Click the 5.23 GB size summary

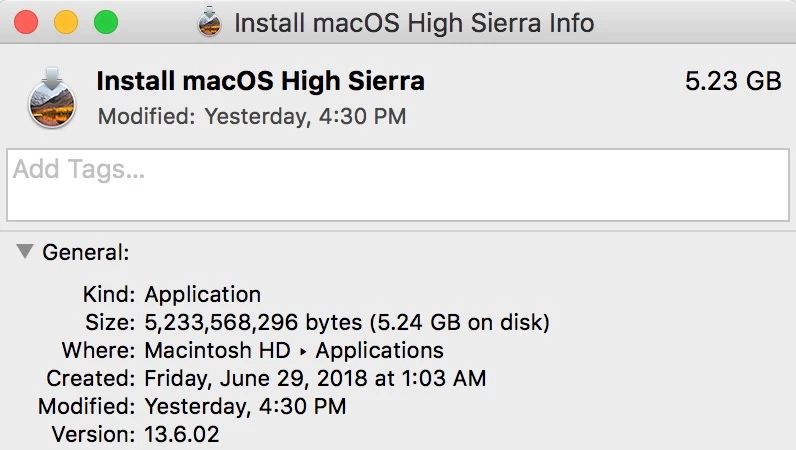(x=733, y=82)
